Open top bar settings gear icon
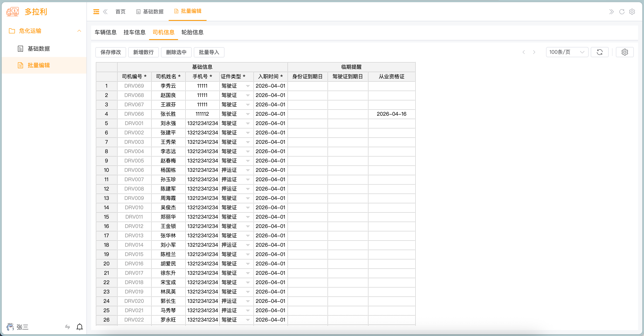The width and height of the screenshot is (644, 336). point(632,11)
